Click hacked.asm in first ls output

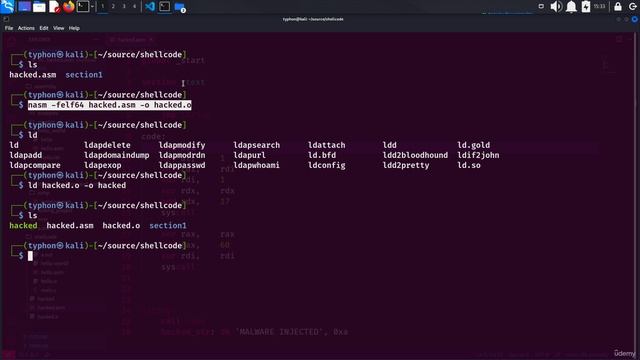click(x=33, y=75)
